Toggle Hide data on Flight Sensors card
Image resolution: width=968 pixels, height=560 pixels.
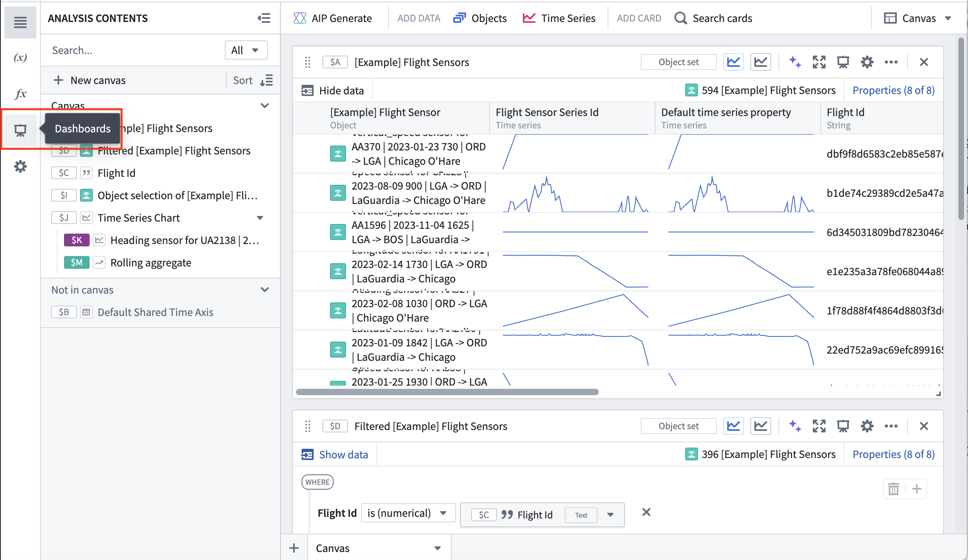click(x=332, y=90)
